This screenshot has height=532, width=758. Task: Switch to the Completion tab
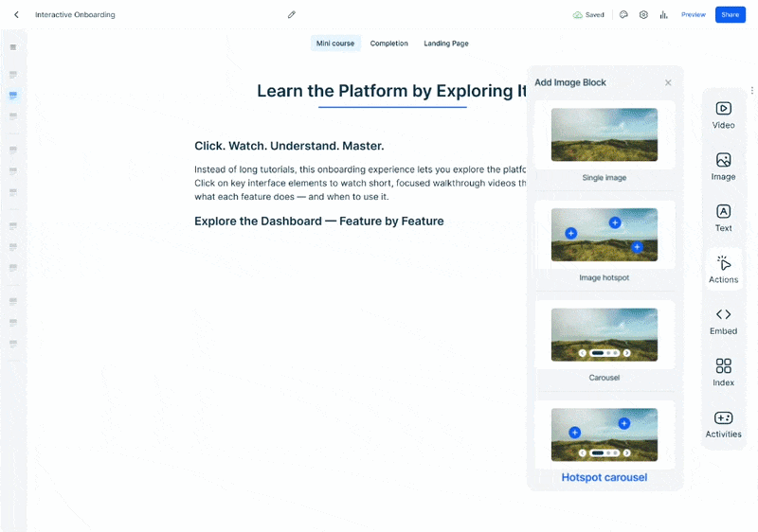[388, 44]
